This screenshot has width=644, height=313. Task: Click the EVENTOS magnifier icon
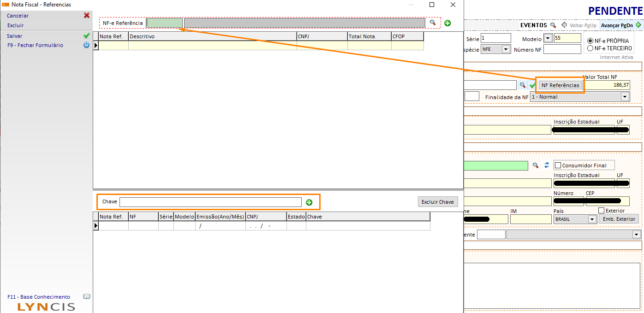coord(553,25)
